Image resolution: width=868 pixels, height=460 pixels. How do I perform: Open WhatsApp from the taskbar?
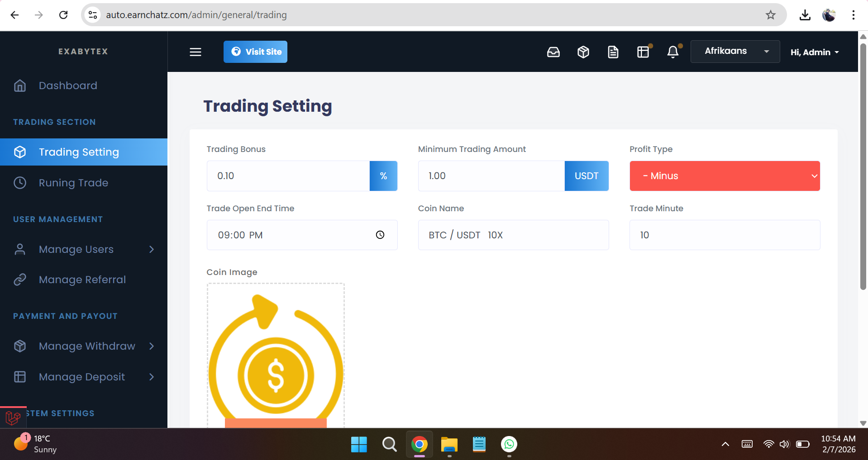[x=509, y=445]
